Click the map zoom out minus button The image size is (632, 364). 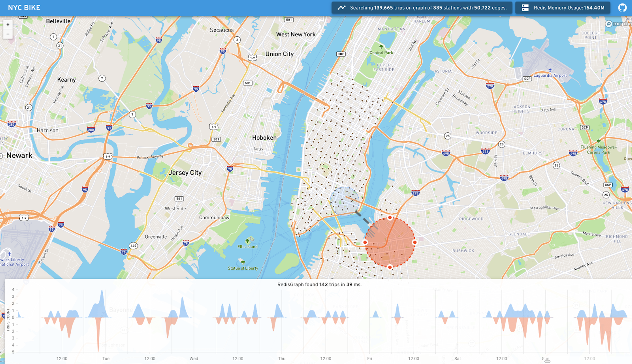tap(8, 34)
